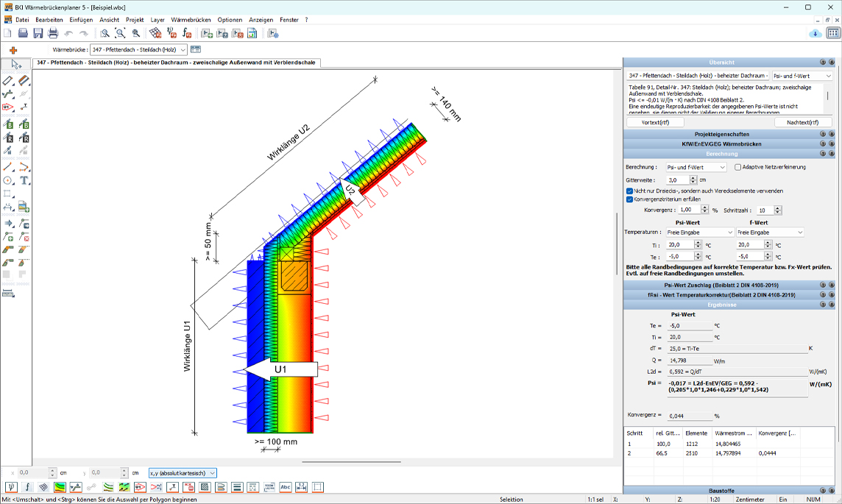Click the orange plus add icon
Screen dimensions: 842x504
pyautogui.click(x=13, y=50)
